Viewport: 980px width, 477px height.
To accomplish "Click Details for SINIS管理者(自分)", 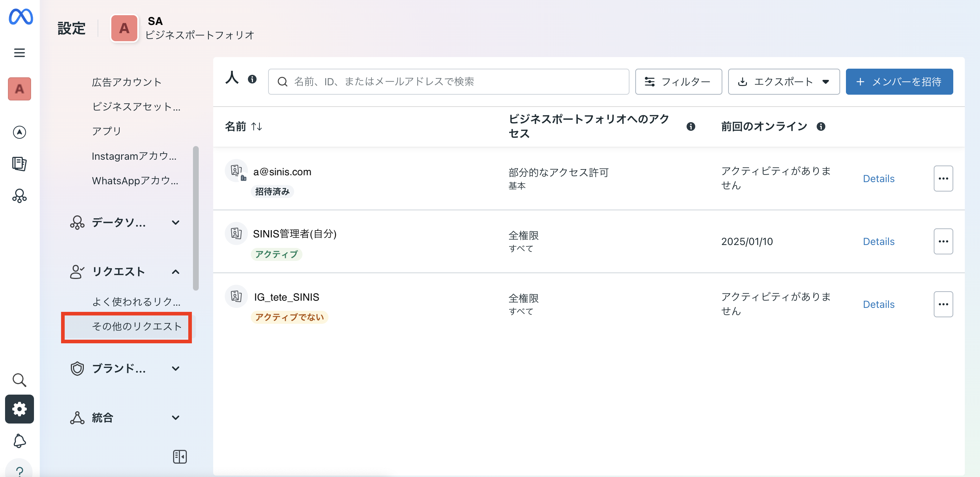I will (878, 241).
